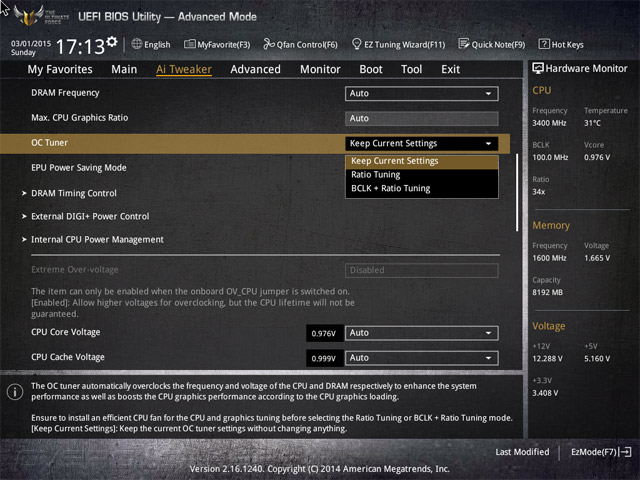Click the 0.976V CPU Core Voltage reading

[x=324, y=333]
